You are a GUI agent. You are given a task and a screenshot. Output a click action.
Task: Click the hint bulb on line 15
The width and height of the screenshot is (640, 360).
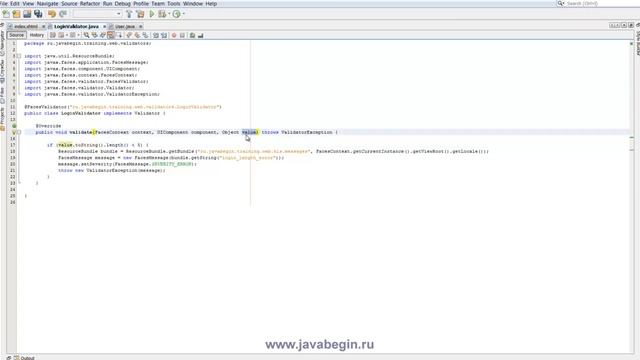(14, 132)
